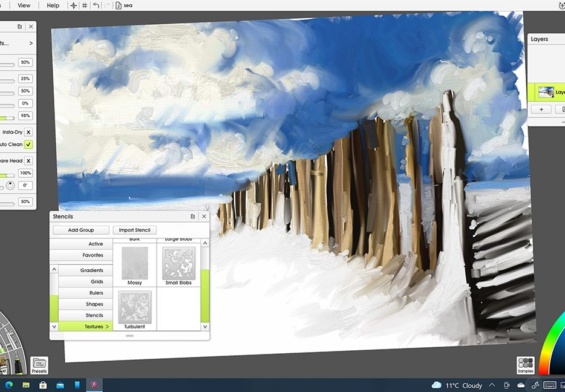This screenshot has width=565, height=392.
Task: Open the Stencils panel menu icon
Action: pos(193,217)
